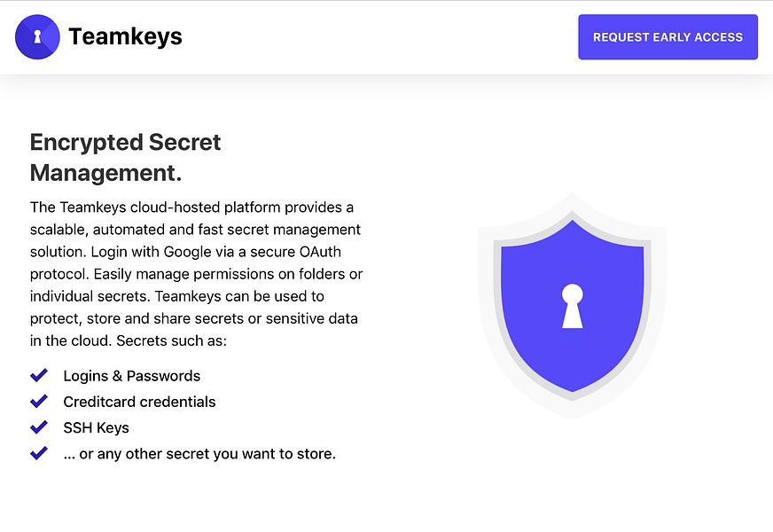Click the checkmark beside any other secret
773x532 pixels.
pos(39,453)
